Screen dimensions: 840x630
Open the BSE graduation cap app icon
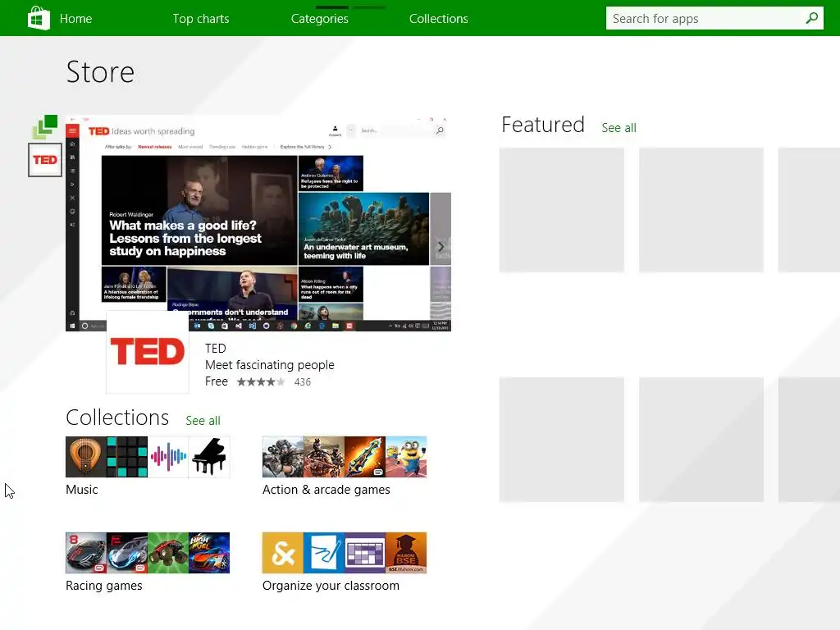tap(406, 553)
